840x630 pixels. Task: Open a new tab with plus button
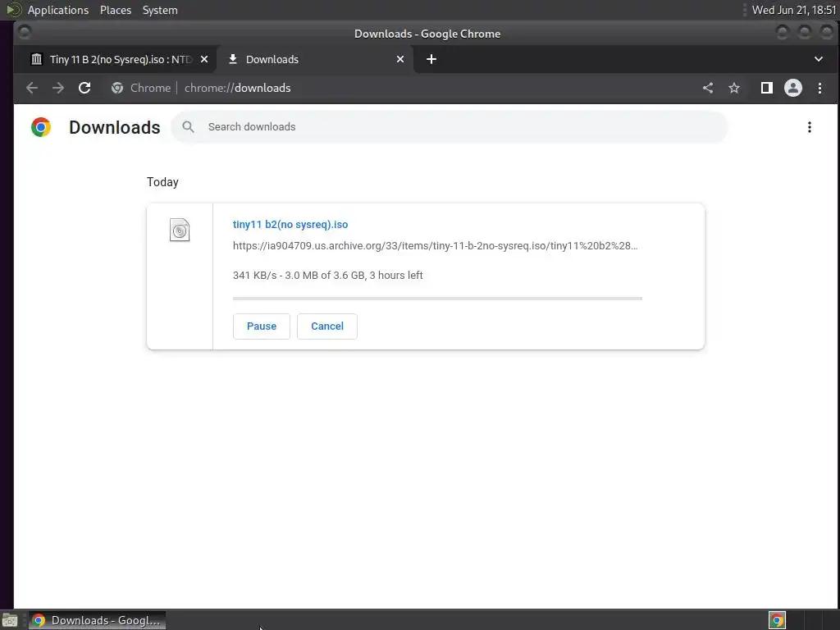[431, 59]
